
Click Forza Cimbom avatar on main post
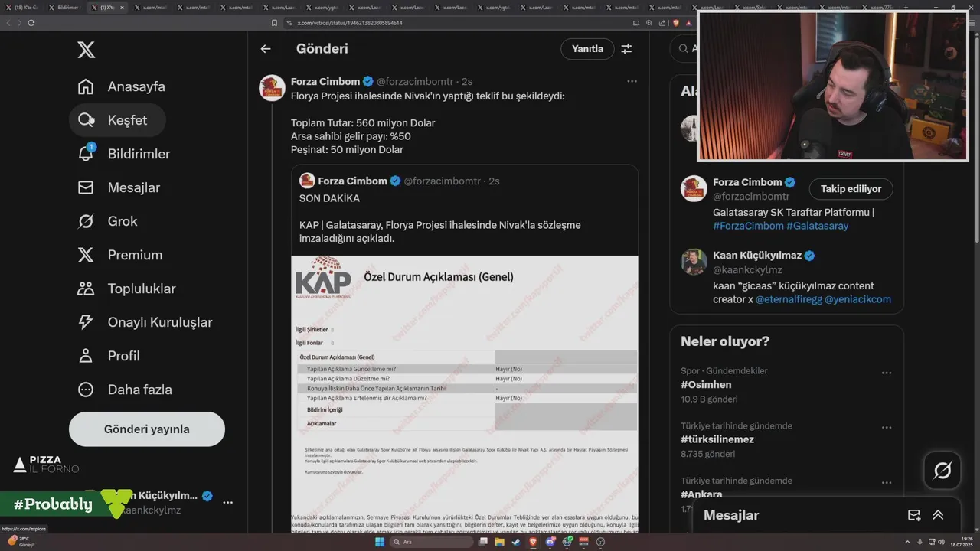273,88
